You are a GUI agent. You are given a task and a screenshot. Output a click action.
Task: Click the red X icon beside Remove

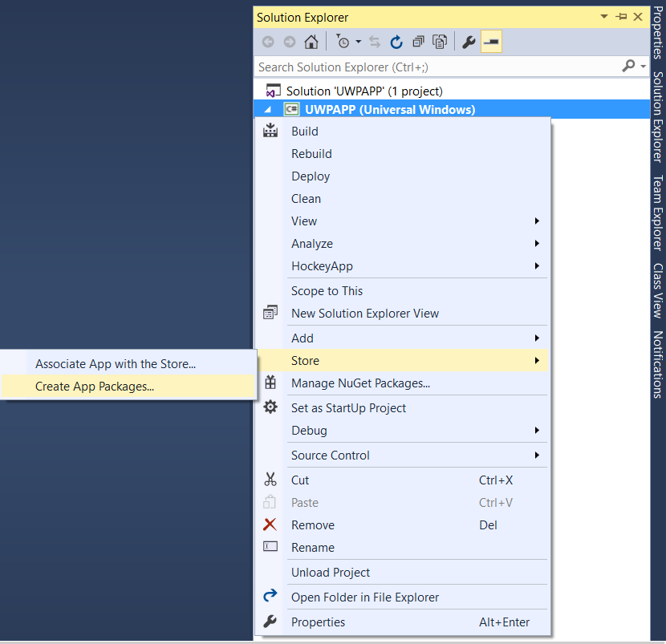270,525
